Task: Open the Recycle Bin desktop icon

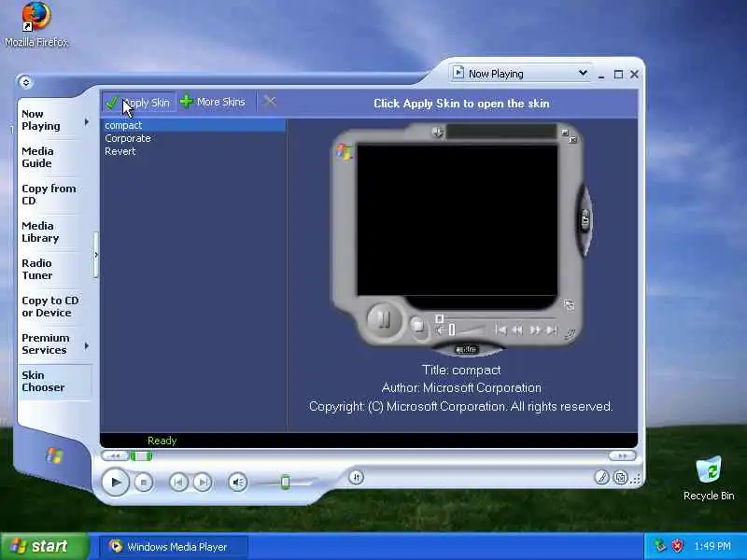Action: point(709,478)
